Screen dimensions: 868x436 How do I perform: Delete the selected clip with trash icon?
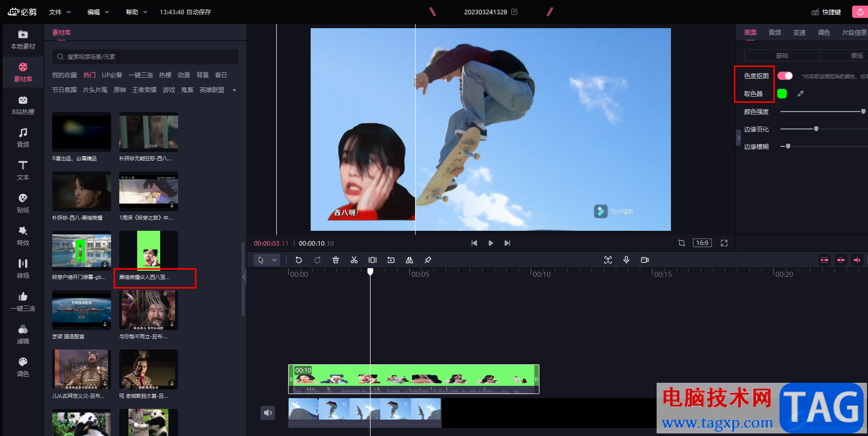click(336, 260)
